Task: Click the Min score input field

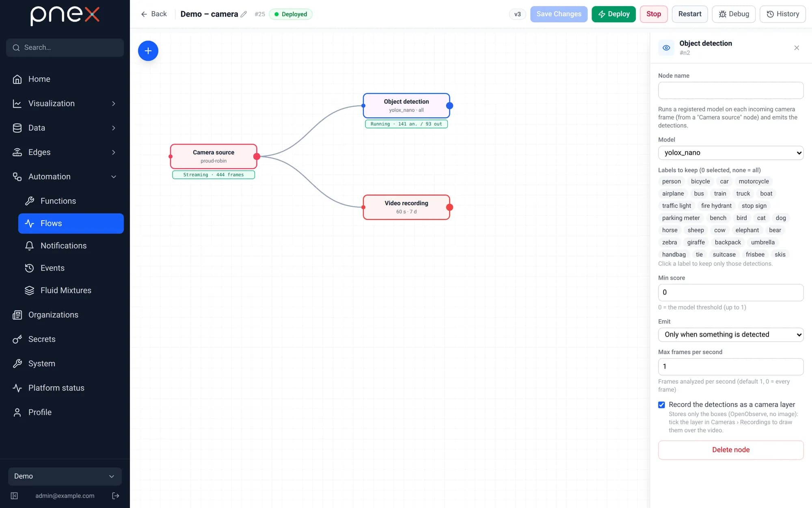Action: pyautogui.click(x=731, y=293)
